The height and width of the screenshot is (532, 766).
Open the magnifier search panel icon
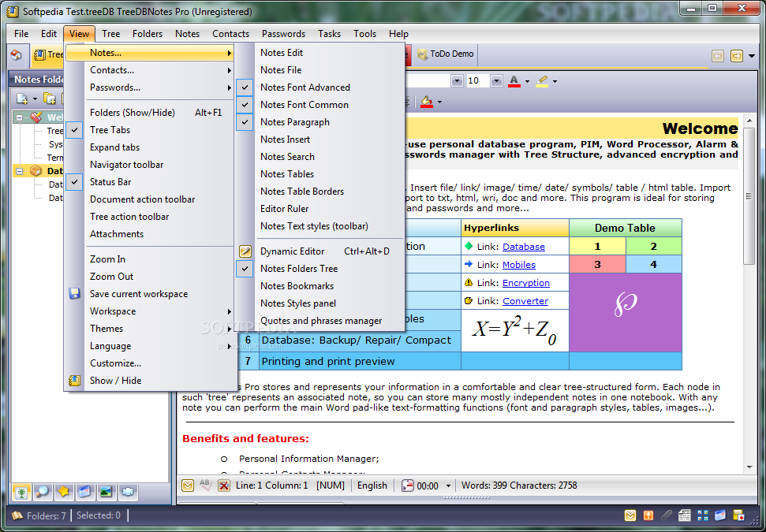coord(43,492)
